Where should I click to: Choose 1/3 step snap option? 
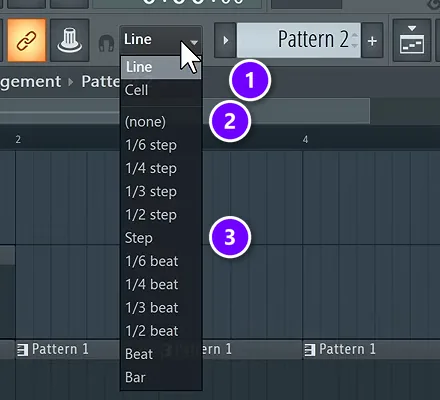tap(161, 192)
